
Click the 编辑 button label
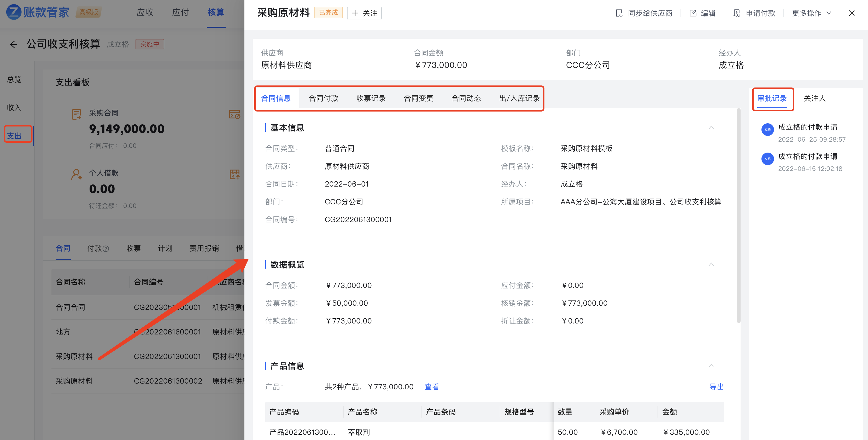[708, 13]
